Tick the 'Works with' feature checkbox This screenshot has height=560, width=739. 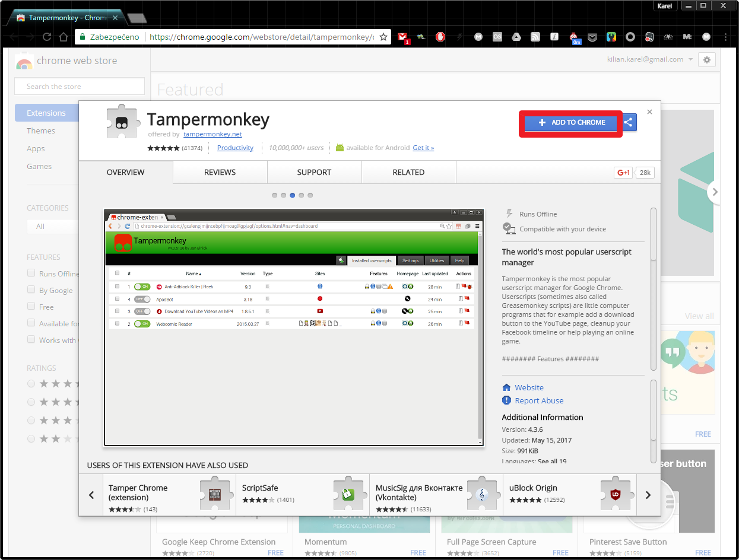tap(31, 339)
